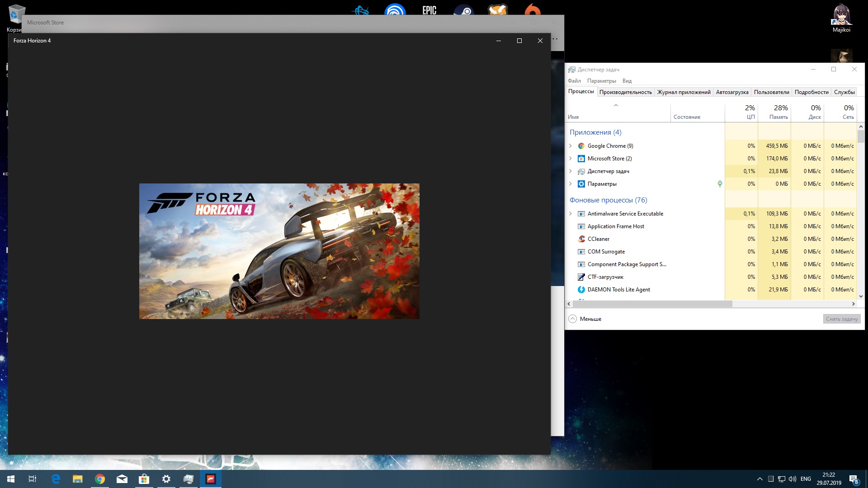Open the Uplay desktop shortcut
The image size is (868, 488).
[x=395, y=10]
